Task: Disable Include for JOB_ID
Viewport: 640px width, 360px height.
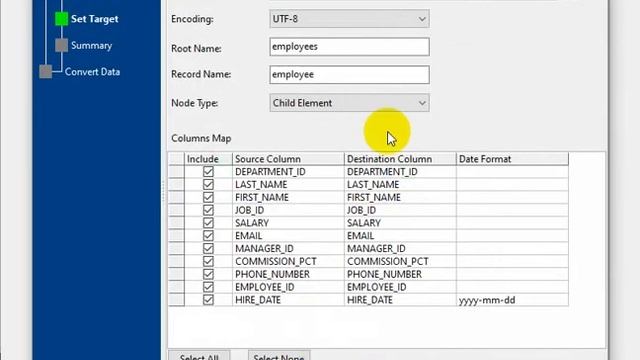Action: tap(208, 210)
